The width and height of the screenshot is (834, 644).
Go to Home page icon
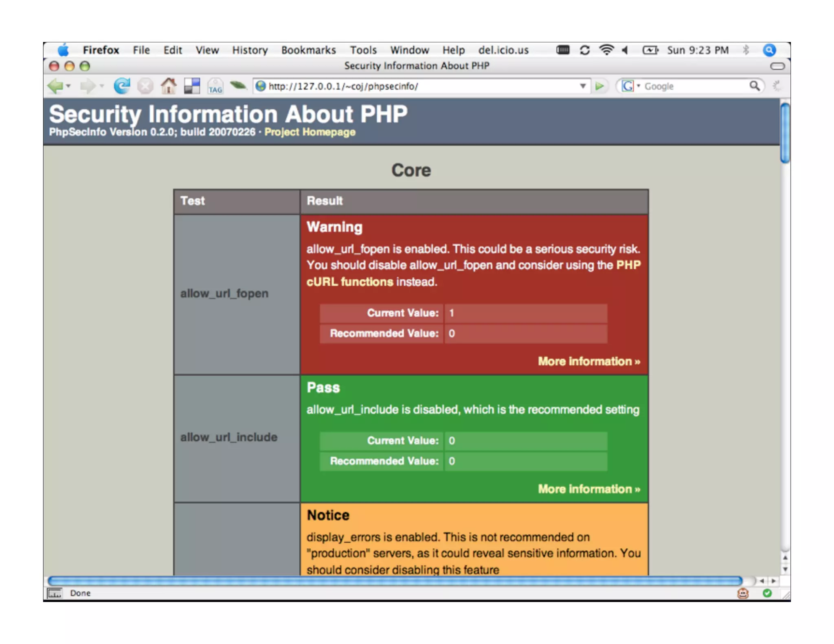pyautogui.click(x=168, y=86)
